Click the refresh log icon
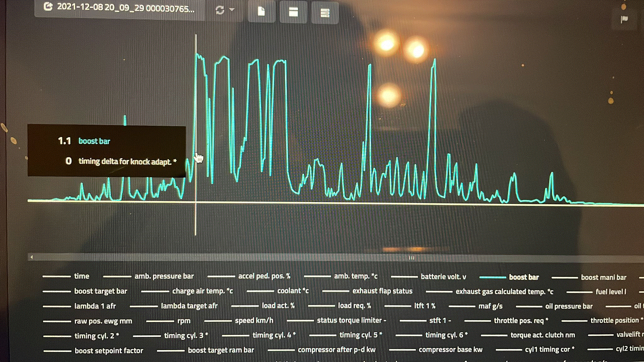 coord(220,10)
